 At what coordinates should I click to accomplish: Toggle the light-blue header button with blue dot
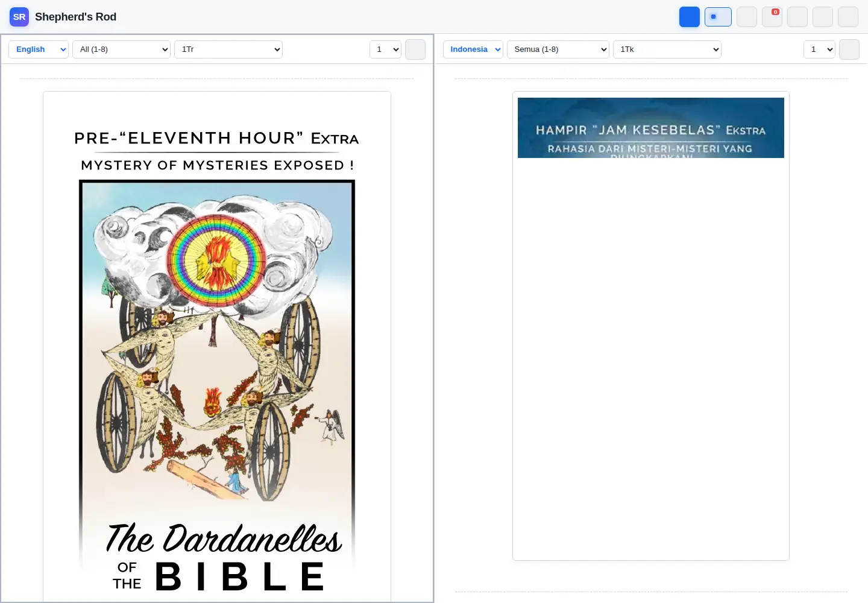click(718, 17)
